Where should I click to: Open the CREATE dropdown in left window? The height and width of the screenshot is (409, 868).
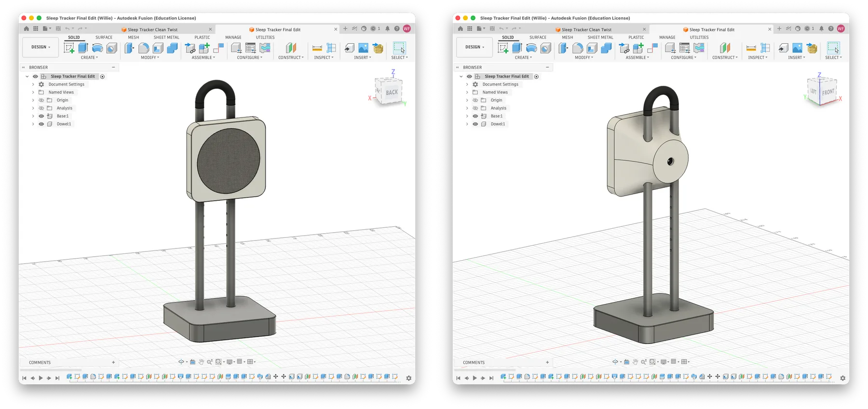[89, 58]
